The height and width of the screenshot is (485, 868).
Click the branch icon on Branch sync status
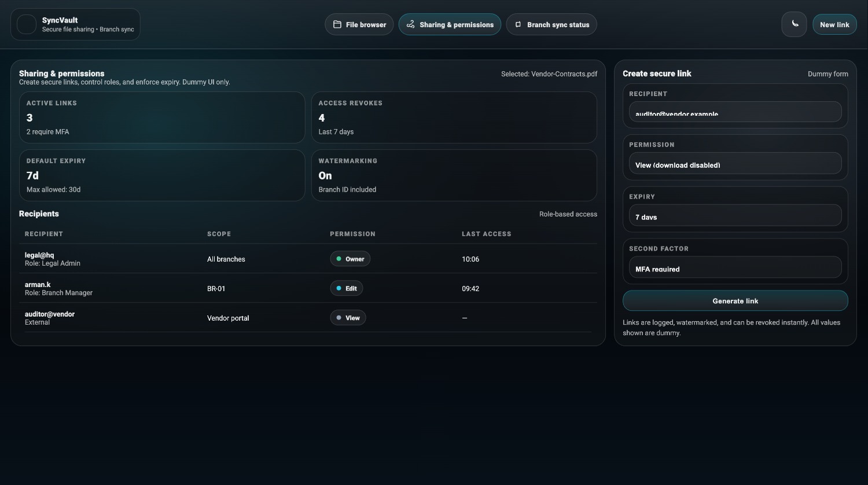pos(518,24)
